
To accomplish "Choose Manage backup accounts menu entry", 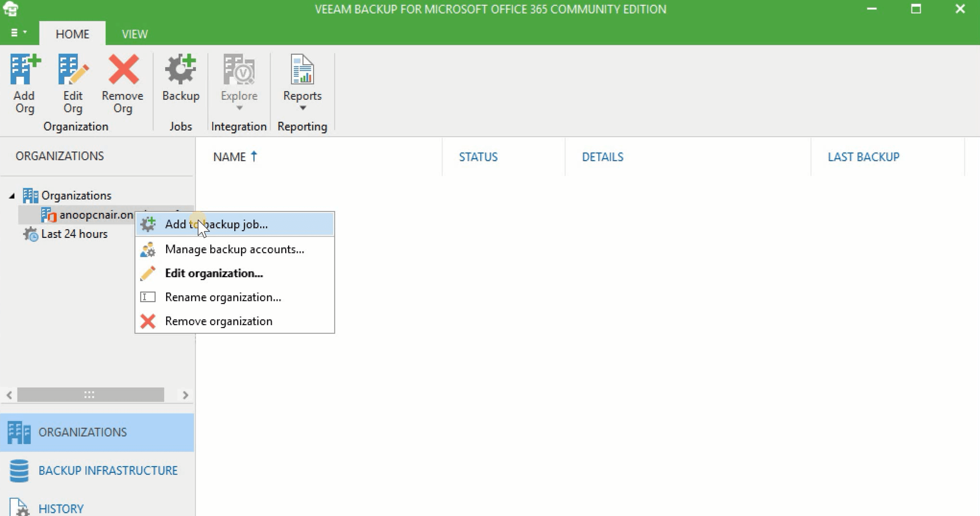I will [x=235, y=249].
